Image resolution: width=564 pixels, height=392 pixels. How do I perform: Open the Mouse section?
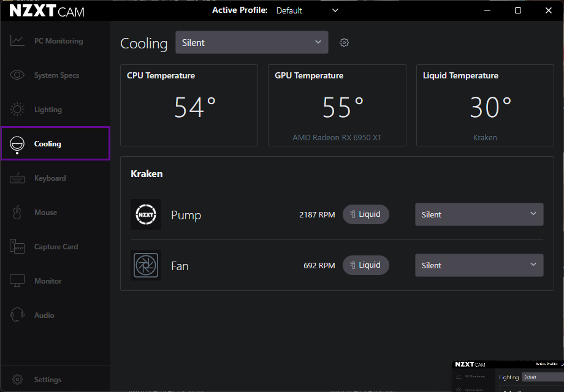coord(55,213)
